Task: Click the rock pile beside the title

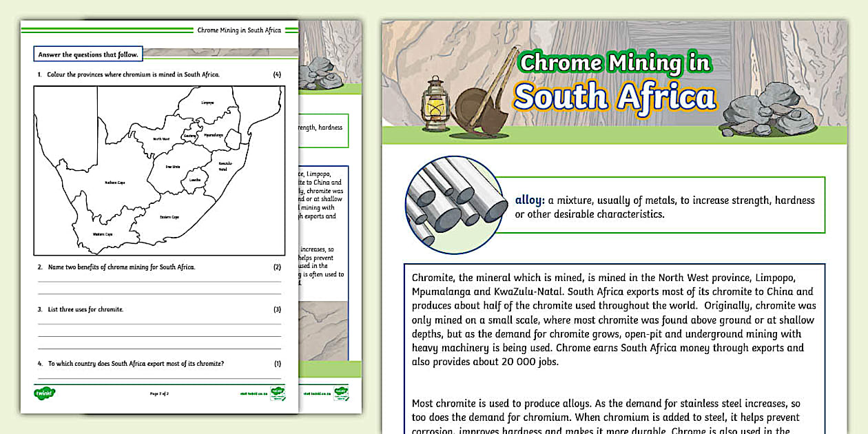Action: [767, 112]
